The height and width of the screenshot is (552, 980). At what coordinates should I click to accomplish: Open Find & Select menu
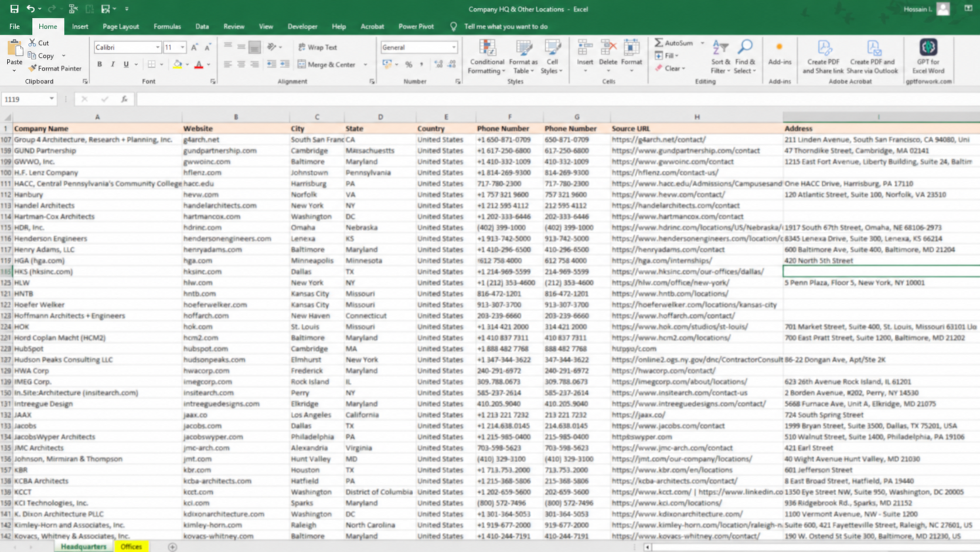[745, 57]
